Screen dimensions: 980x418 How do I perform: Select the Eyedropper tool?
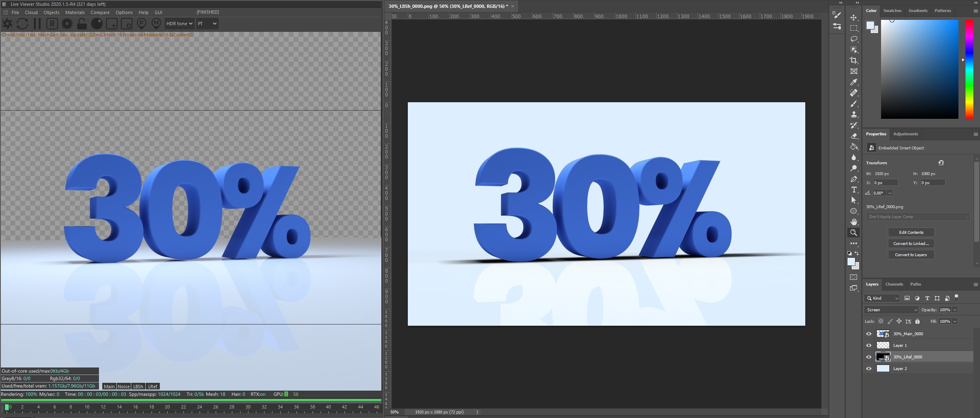pos(854,82)
